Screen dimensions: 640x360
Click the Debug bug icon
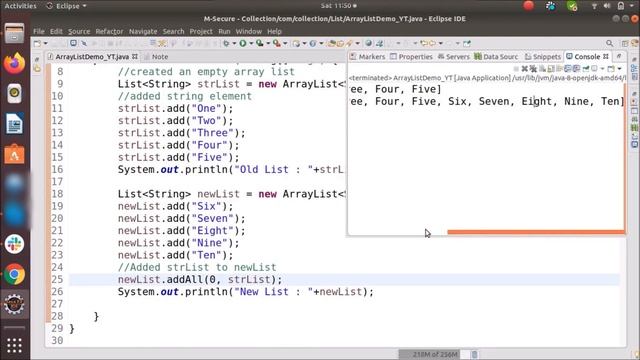(x=226, y=43)
